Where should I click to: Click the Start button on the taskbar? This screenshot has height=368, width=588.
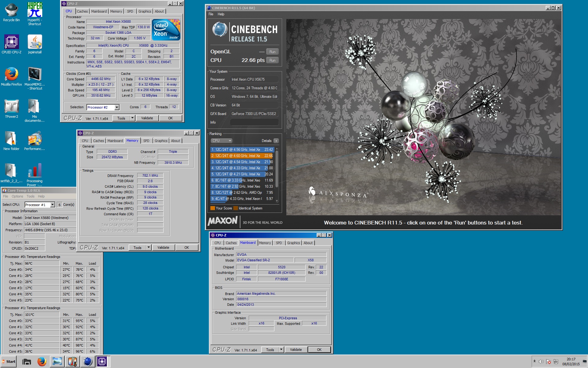coord(9,362)
